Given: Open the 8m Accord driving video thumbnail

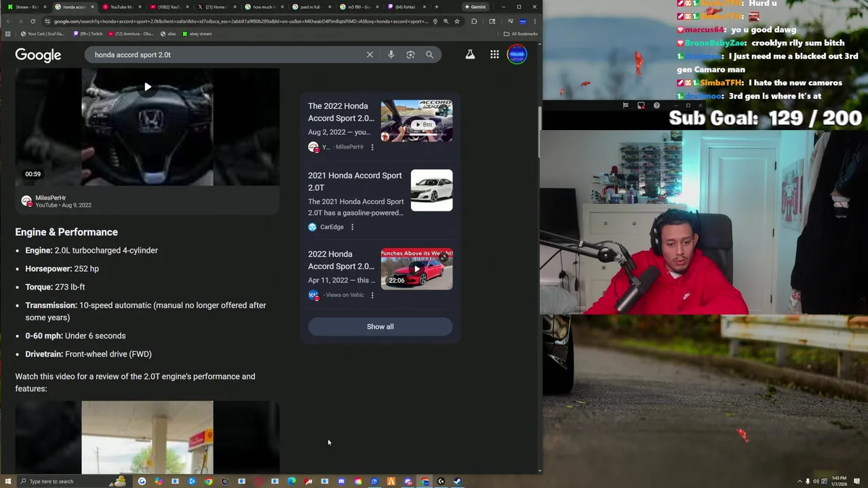Looking at the screenshot, I should coord(416,121).
